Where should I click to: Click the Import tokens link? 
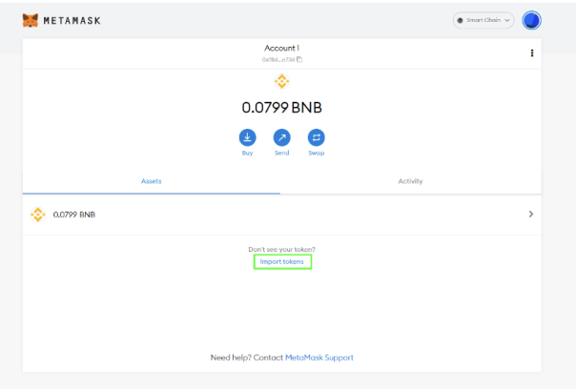tap(282, 262)
